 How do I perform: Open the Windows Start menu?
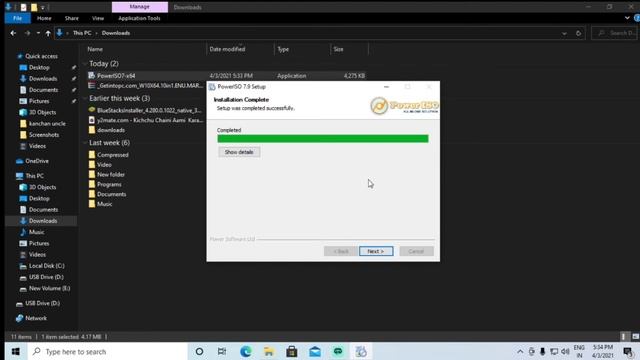(x=16, y=351)
